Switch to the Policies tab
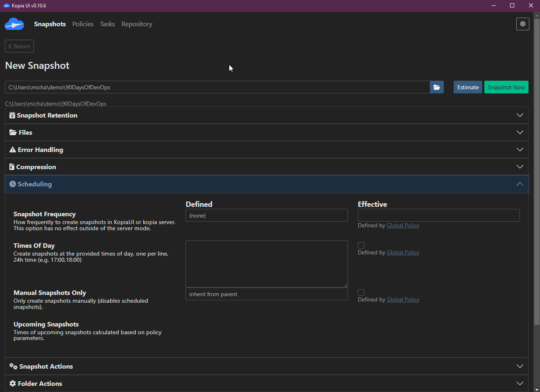Image resolution: width=540 pixels, height=392 pixels. coord(83,24)
